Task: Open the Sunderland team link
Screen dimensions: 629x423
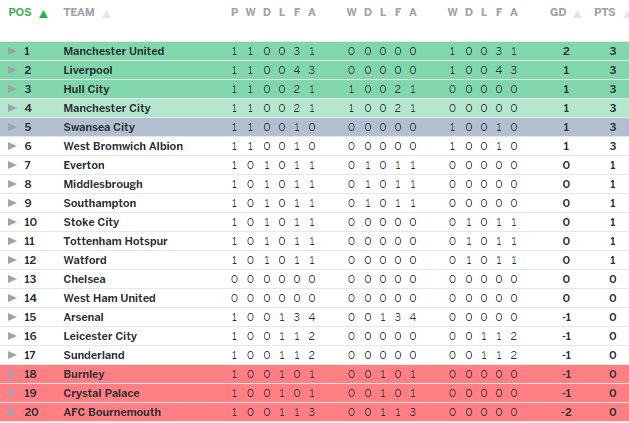Action: point(94,355)
